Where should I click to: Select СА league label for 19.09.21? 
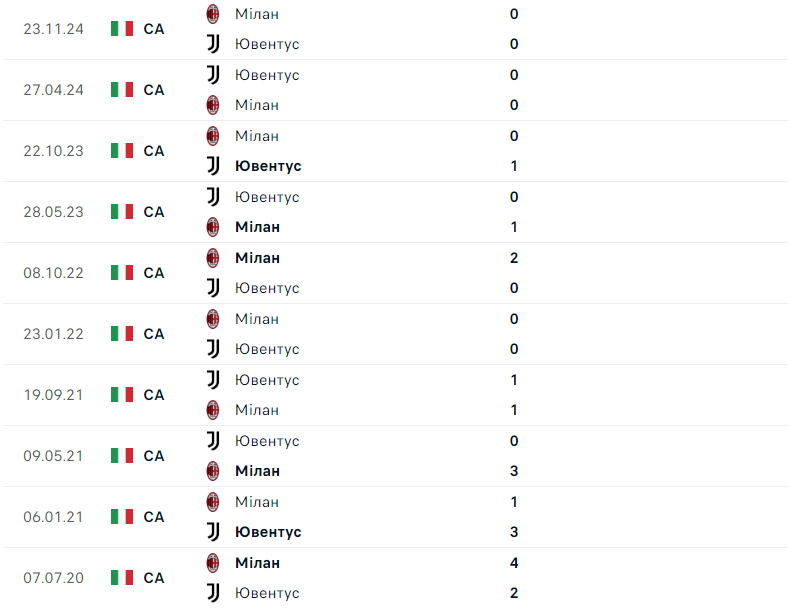point(154,395)
